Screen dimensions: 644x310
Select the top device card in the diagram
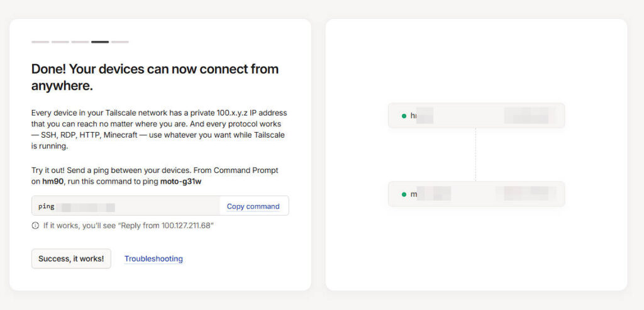[x=475, y=116]
